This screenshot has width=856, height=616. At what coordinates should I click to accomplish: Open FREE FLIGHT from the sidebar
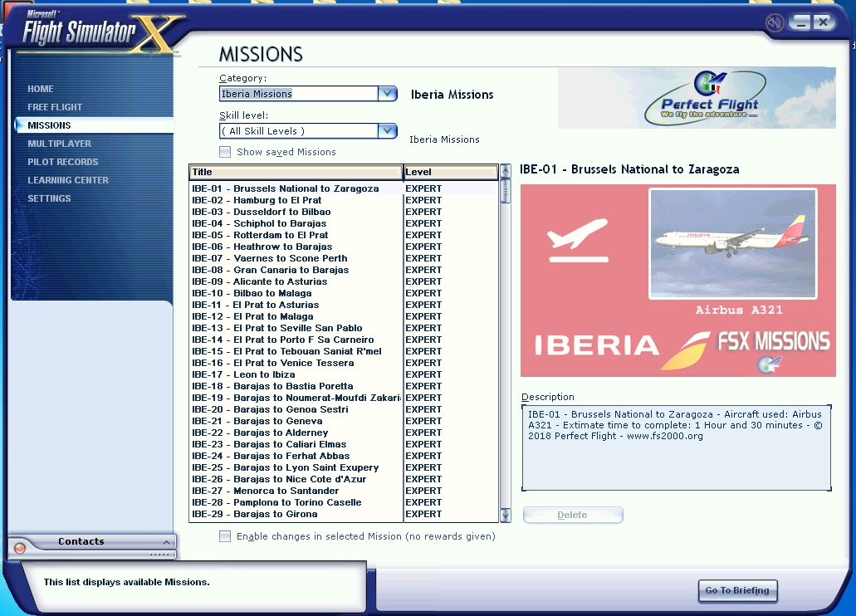tap(55, 107)
